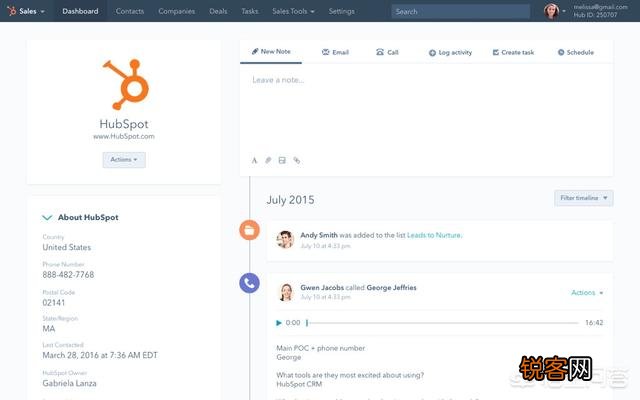This screenshot has height=400, width=640.
Task: Click the pencil icon on New Note
Action: point(255,51)
